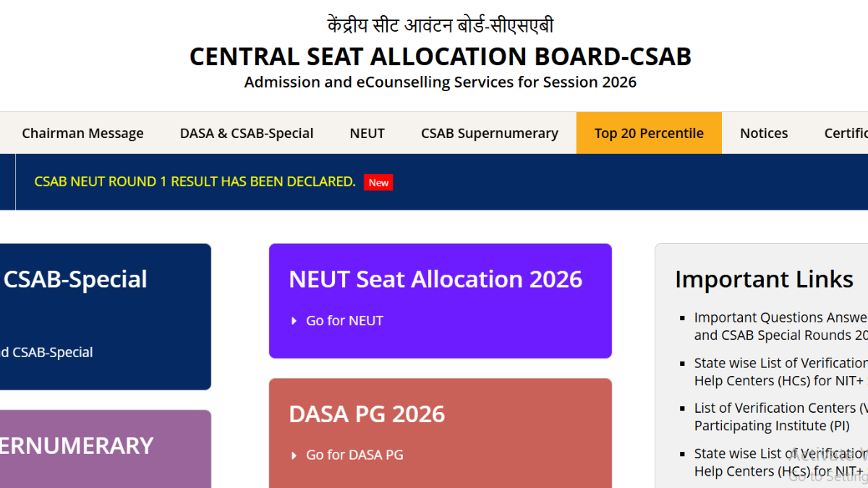Image resolution: width=868 pixels, height=488 pixels.
Task: Select the NEUT navigation item
Action: click(x=367, y=133)
